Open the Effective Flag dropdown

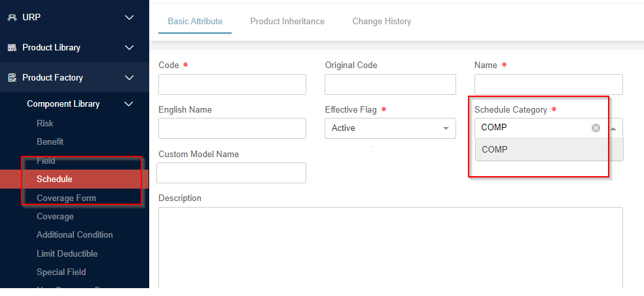tap(389, 128)
